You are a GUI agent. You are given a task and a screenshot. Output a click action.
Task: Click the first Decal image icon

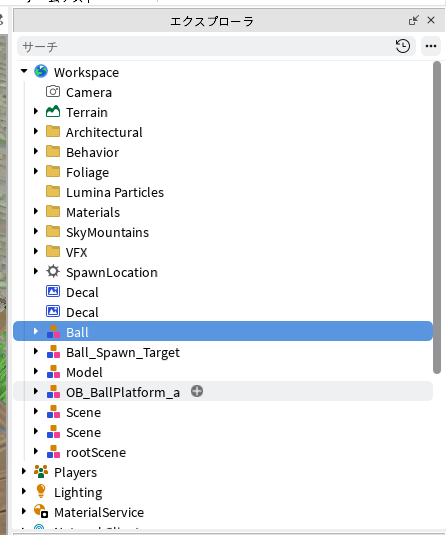pos(53,292)
